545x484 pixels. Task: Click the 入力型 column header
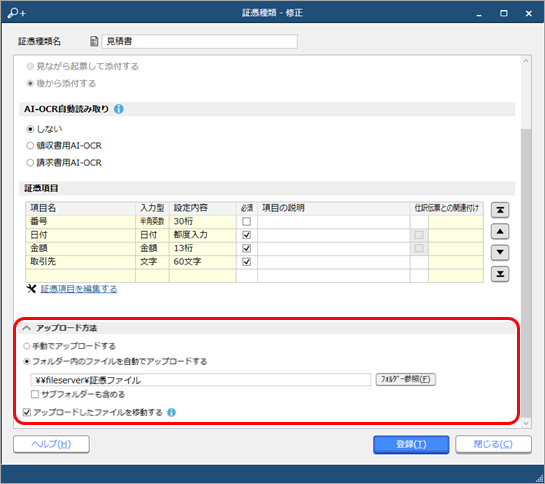pyautogui.click(x=152, y=208)
